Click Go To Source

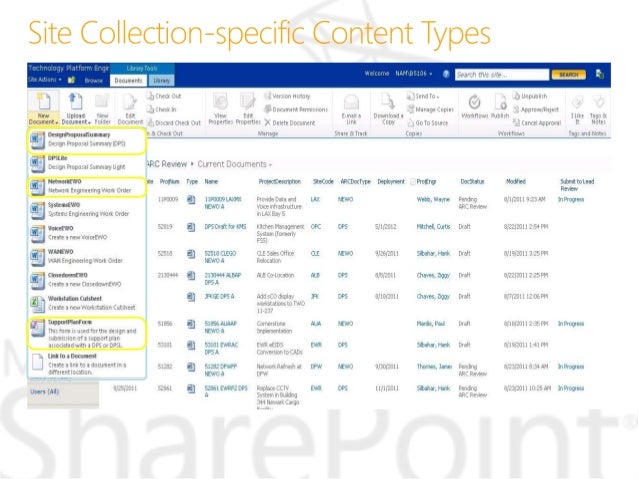(x=428, y=122)
